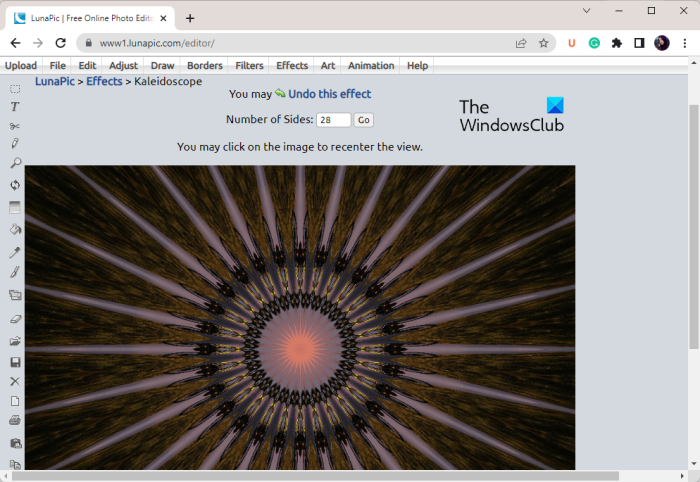Open the File menu
Image resolution: width=700 pixels, height=482 pixels.
pos(58,66)
